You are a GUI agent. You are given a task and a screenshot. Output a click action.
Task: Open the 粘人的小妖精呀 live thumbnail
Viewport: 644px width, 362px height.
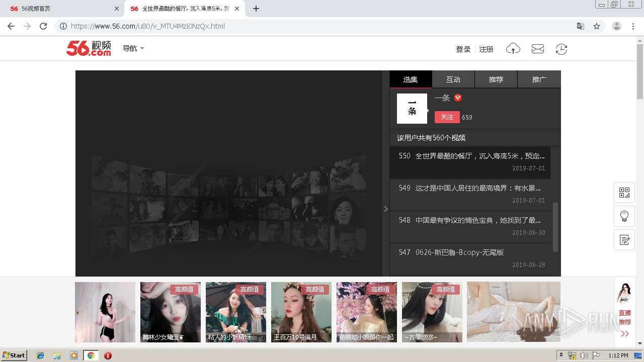pyautogui.click(x=236, y=312)
